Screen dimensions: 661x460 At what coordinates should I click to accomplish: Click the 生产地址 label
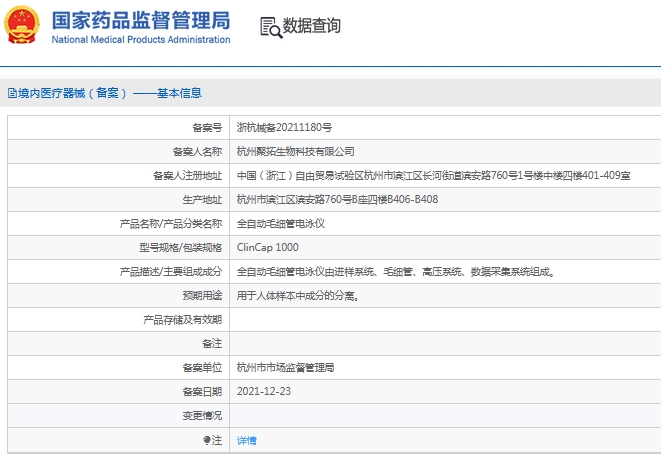[x=202, y=199]
